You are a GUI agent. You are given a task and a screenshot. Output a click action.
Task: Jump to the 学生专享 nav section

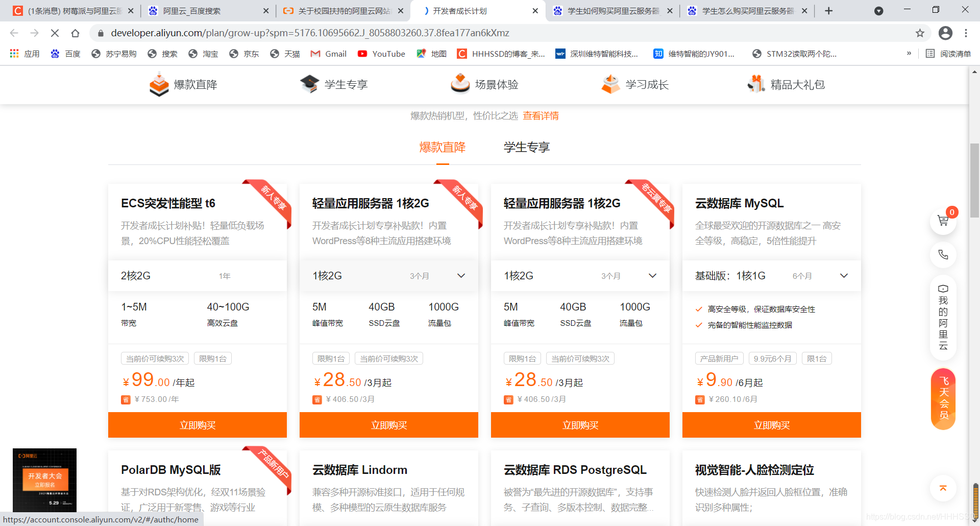tap(334, 84)
